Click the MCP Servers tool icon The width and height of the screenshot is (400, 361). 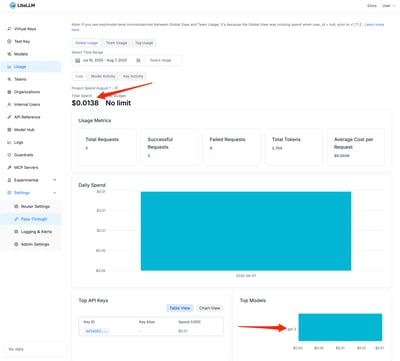coord(9,167)
